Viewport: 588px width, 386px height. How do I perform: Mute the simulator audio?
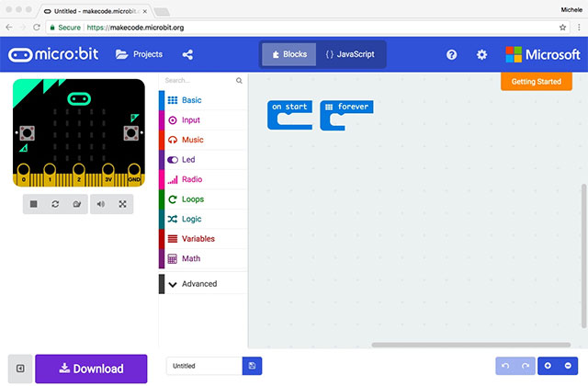click(x=101, y=204)
